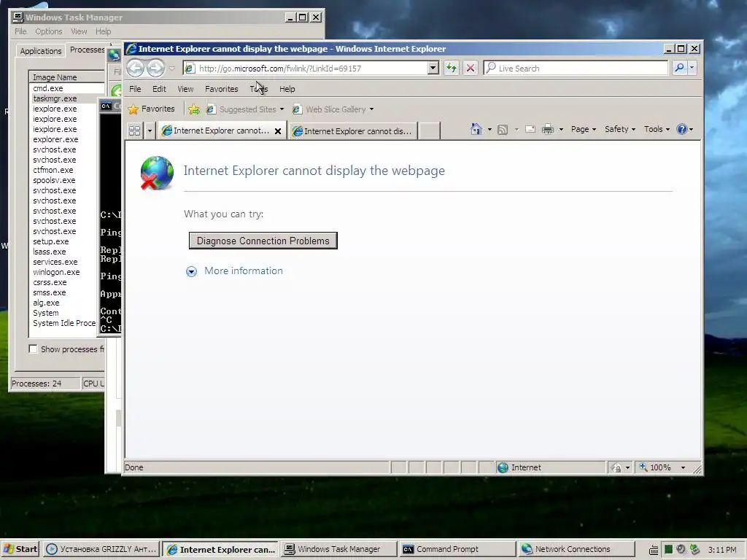Click the Refresh page icon
The image size is (747, 560).
(451, 68)
